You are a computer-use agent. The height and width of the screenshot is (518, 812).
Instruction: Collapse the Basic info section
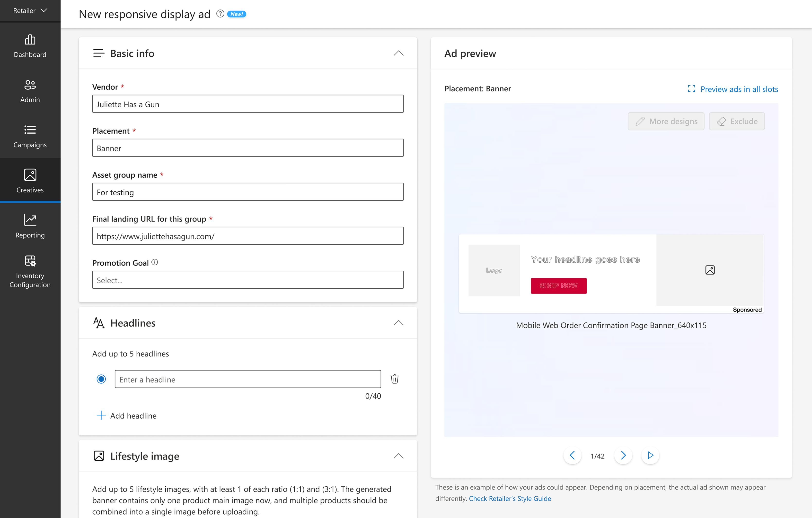point(398,53)
